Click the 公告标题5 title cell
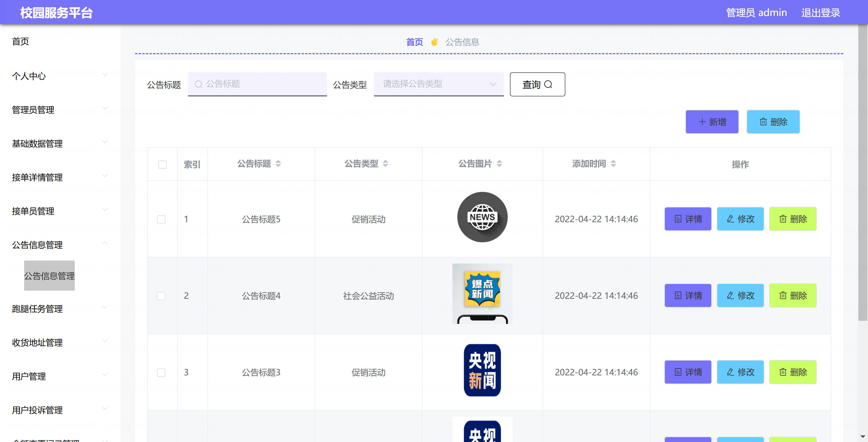This screenshot has width=868, height=442. pyautogui.click(x=261, y=219)
